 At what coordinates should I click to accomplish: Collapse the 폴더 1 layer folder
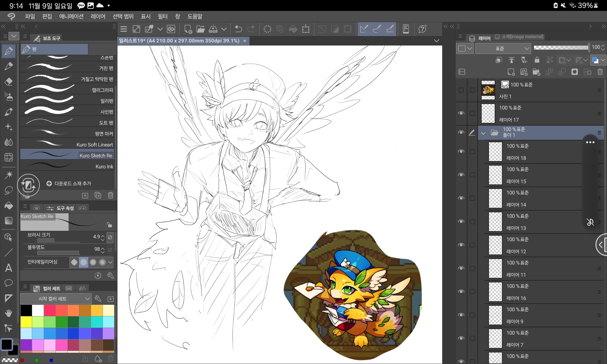coord(483,133)
